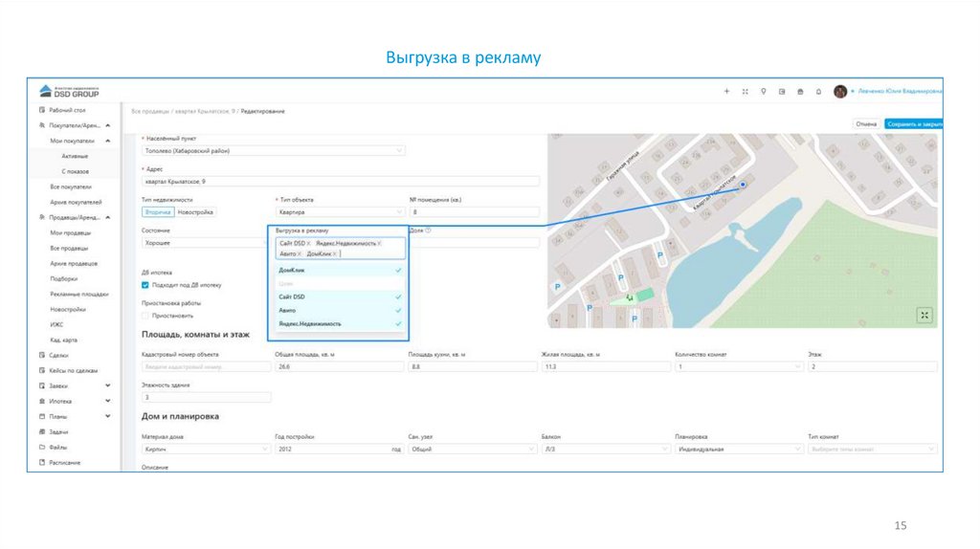Click the Общая площадь input field
This screenshot has width=980, height=549.
tap(340, 366)
